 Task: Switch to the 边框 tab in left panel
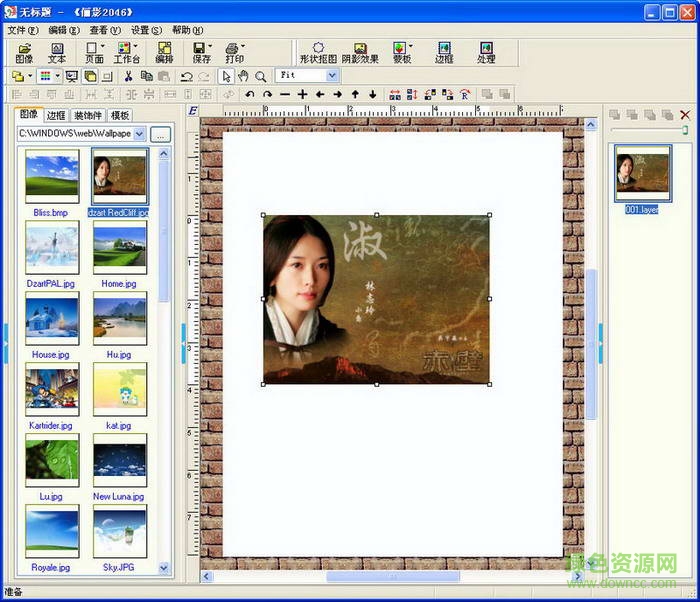point(56,115)
